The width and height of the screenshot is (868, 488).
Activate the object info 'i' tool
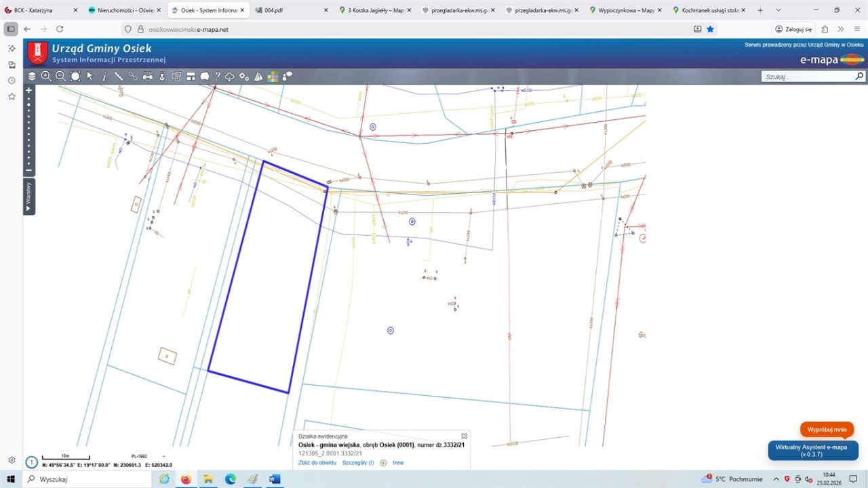pyautogui.click(x=104, y=77)
